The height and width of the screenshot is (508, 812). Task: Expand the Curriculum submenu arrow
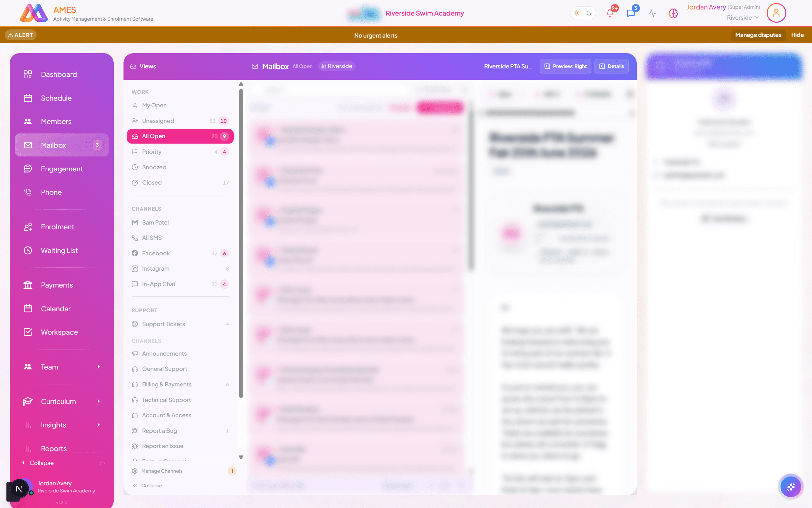coord(98,401)
